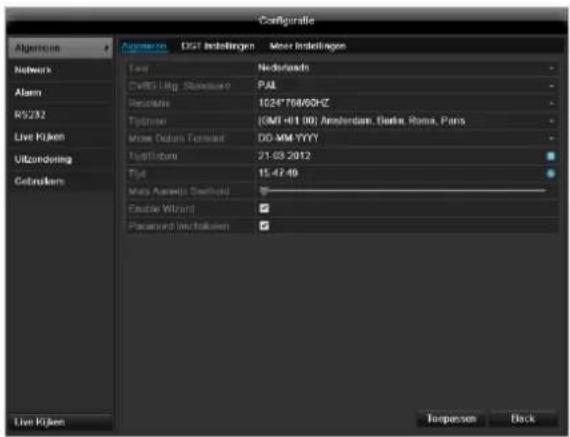This screenshot has height=437, width=570.
Task: Open the time zone dropdown (GMT+01:00) Amsterdam
Action: [x=406, y=121]
